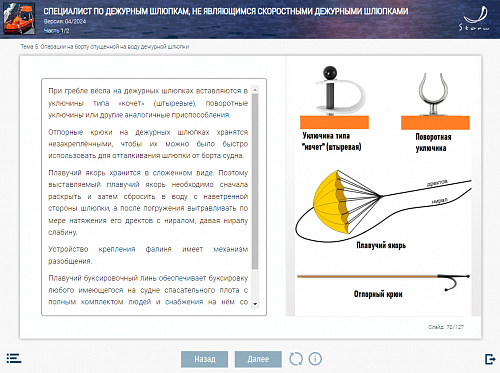Click the slide counter 72/127
The width and height of the screenshot is (500, 373).
[x=446, y=327]
